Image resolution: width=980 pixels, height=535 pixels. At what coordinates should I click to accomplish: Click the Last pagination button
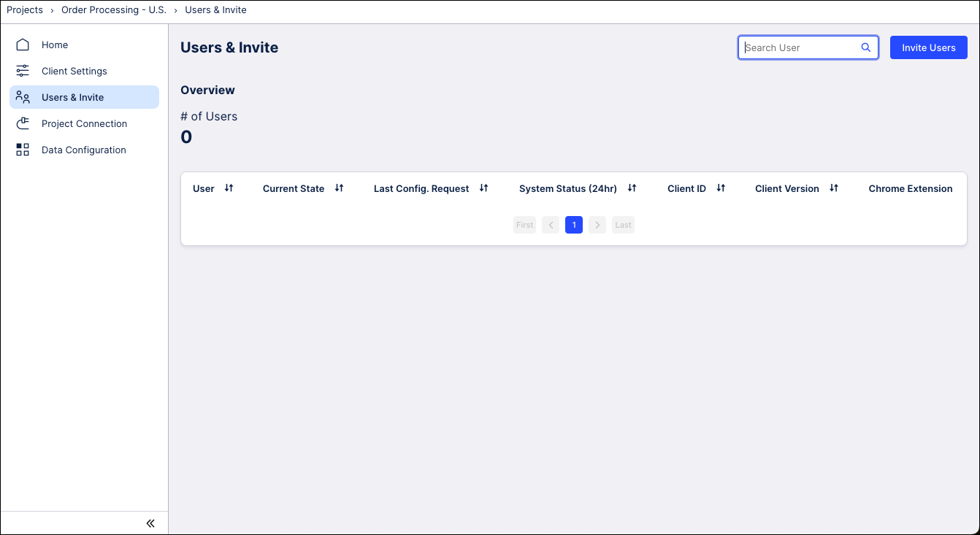coord(623,225)
